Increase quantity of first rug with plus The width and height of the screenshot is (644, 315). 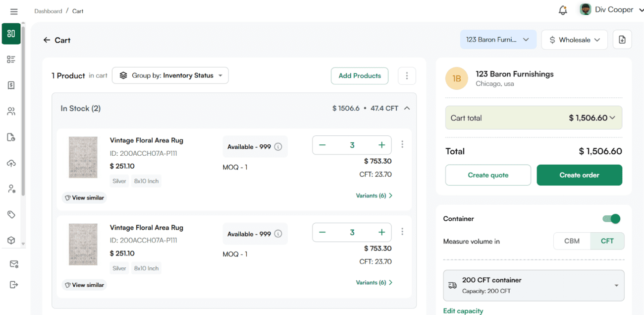pos(381,145)
